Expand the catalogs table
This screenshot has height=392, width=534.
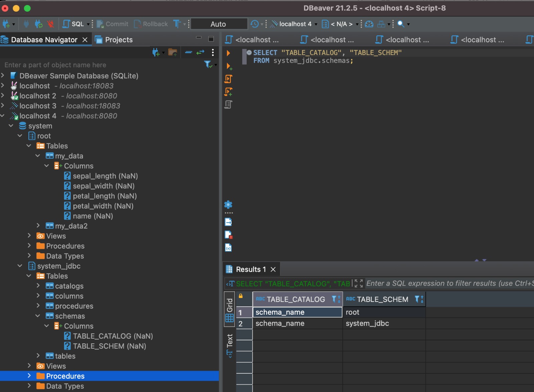(38, 286)
